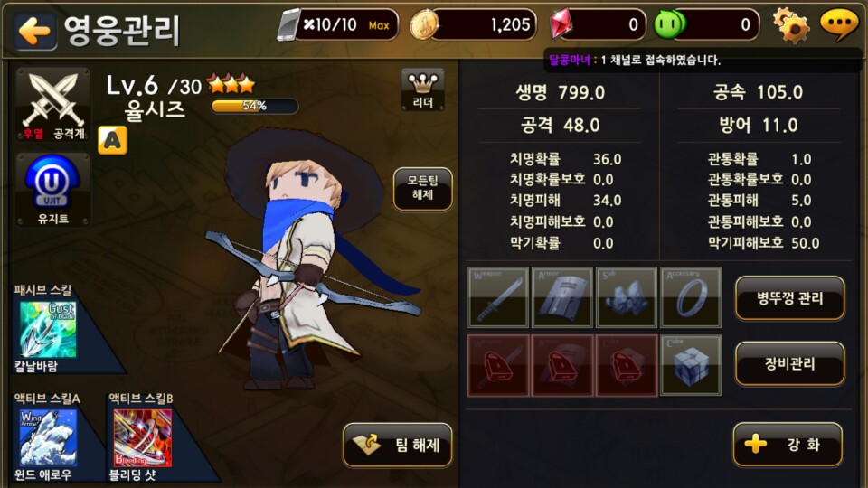Tap the first locked red slot
The height and width of the screenshot is (488, 868).
point(498,365)
